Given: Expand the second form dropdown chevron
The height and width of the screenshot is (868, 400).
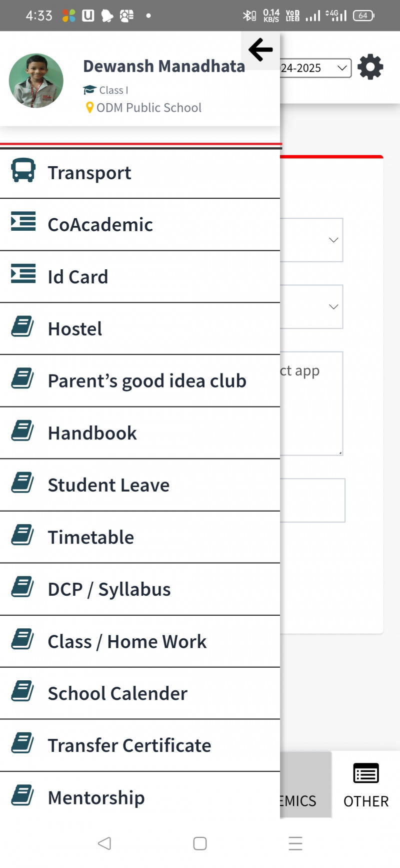Looking at the screenshot, I should [x=333, y=307].
